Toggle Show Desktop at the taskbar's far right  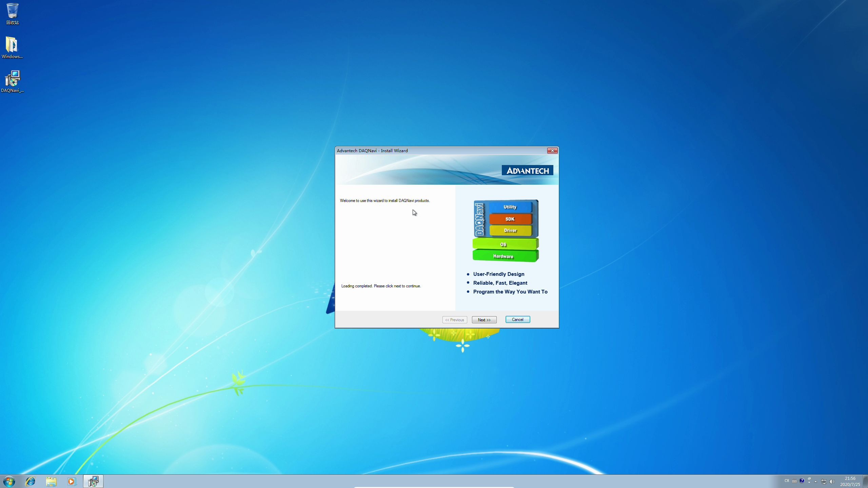pyautogui.click(x=865, y=481)
